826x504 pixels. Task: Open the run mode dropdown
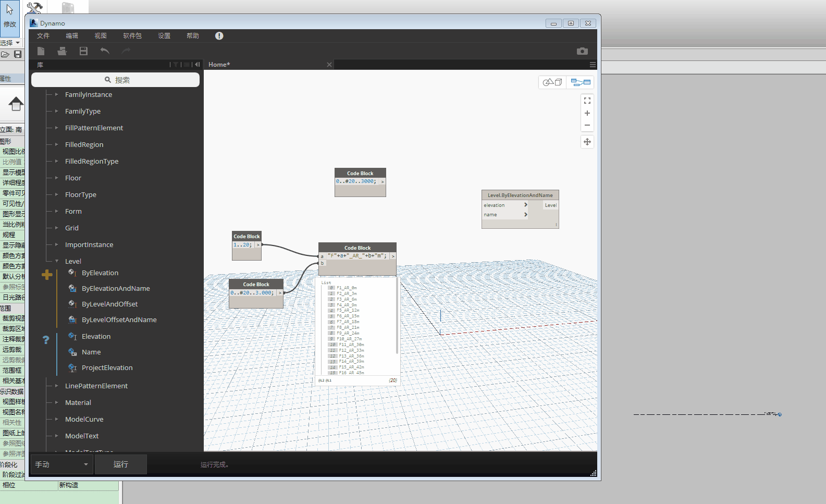[62, 464]
